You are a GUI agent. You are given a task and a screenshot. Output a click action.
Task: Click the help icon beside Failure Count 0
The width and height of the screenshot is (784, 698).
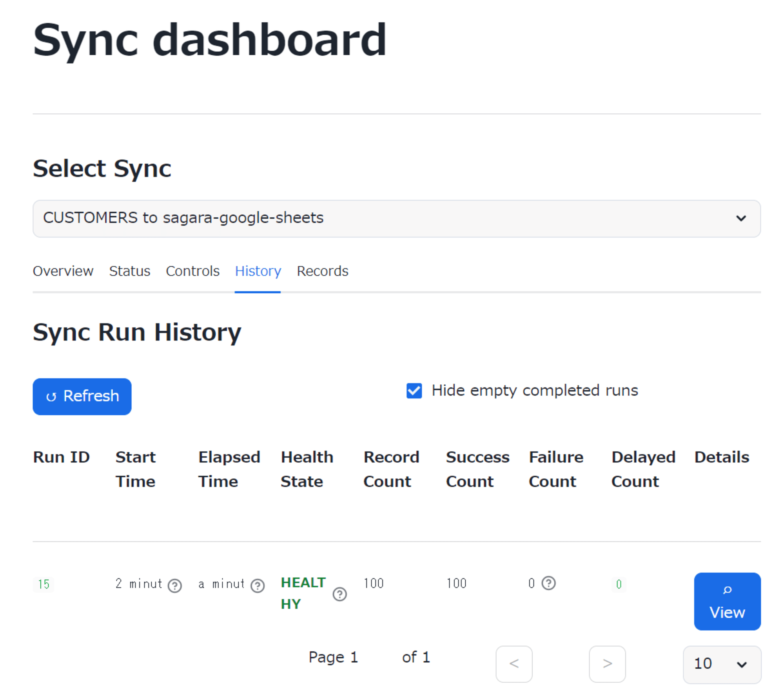tap(548, 583)
